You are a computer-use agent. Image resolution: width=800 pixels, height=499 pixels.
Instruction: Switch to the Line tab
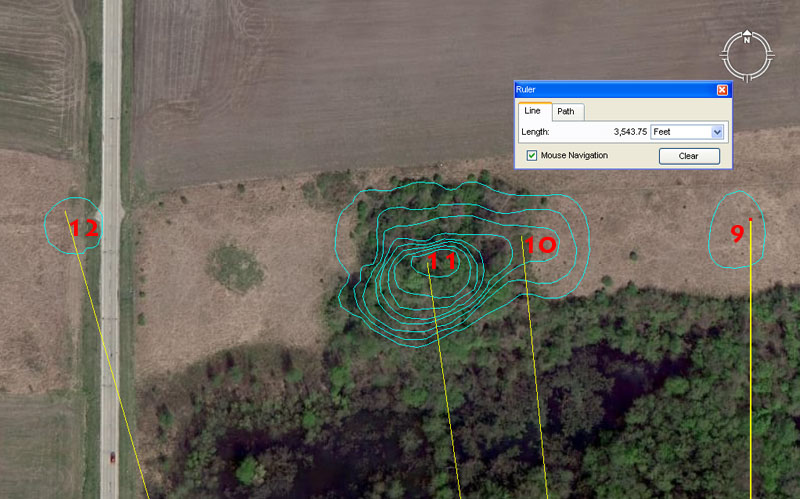pos(532,111)
